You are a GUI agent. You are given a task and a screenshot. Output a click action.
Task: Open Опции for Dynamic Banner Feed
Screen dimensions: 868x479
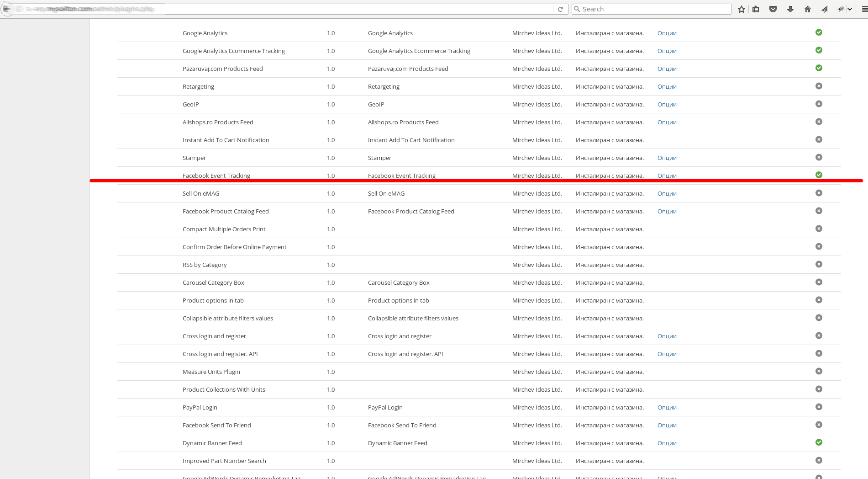(x=667, y=443)
